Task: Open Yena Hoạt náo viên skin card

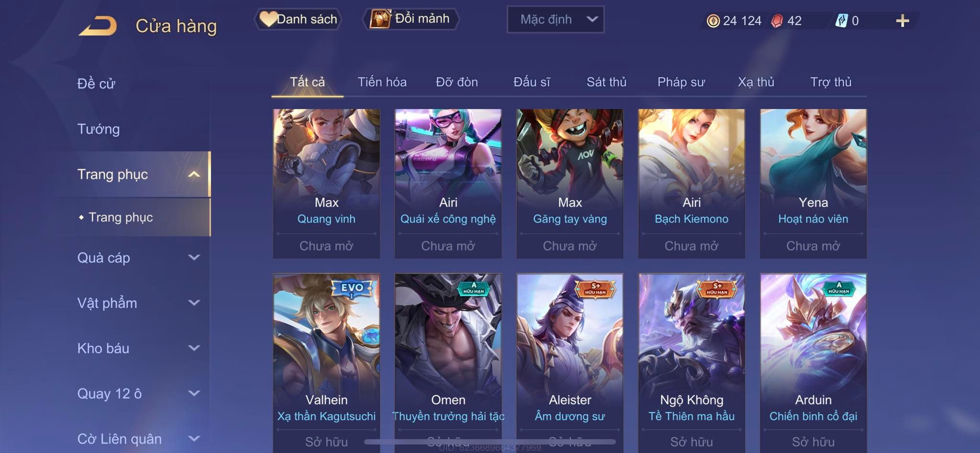Action: (x=813, y=184)
